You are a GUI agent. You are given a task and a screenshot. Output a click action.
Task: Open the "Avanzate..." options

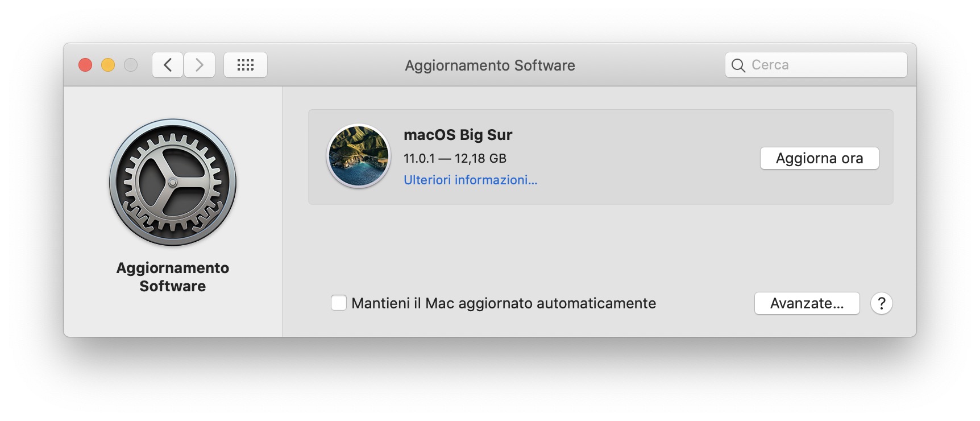click(x=807, y=303)
